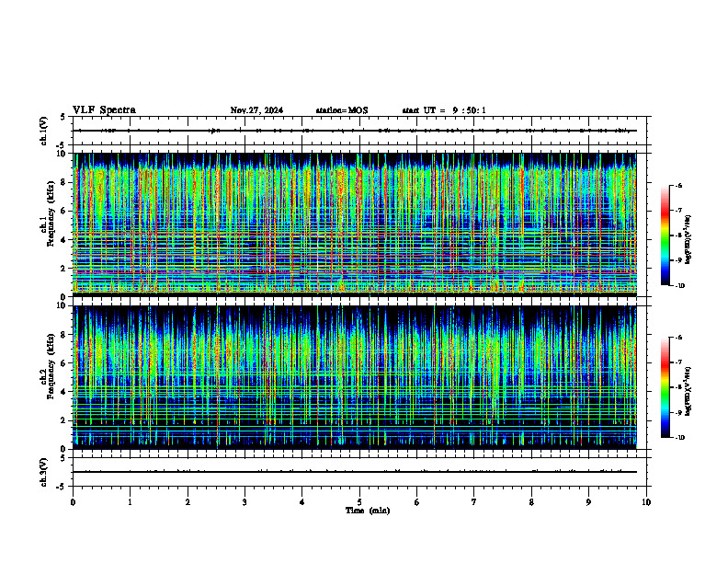Click time axis tick label '8' at bottom
Screen dimensions: 728x563
coord(531,502)
